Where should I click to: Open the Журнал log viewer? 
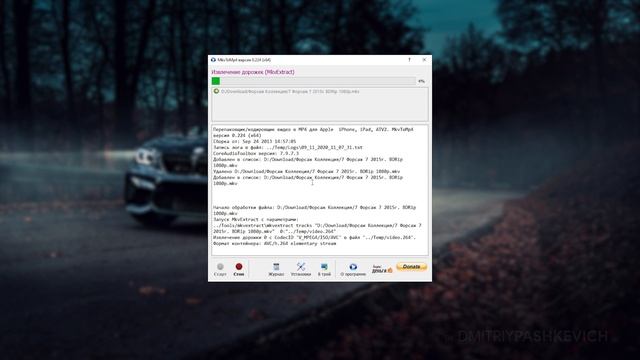pyautogui.click(x=276, y=269)
